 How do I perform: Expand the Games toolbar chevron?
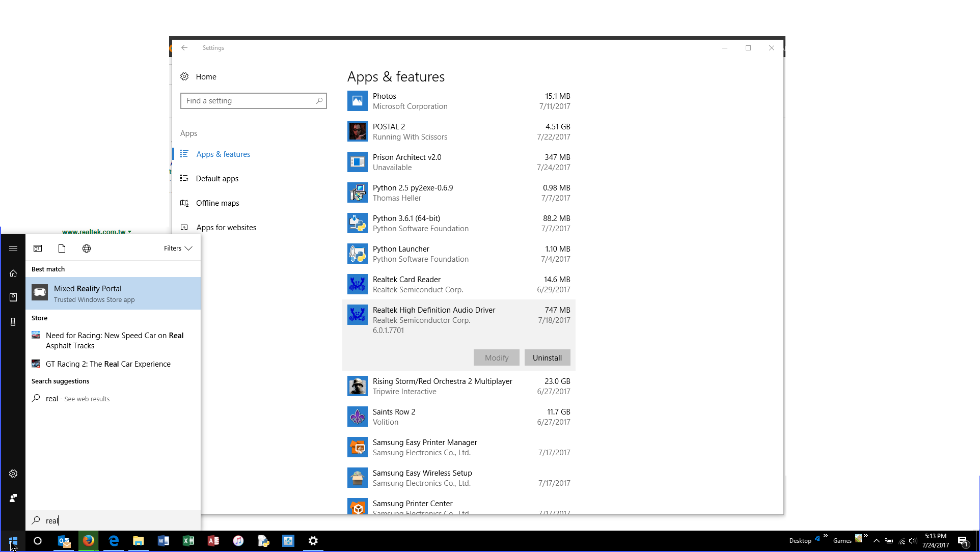click(865, 536)
